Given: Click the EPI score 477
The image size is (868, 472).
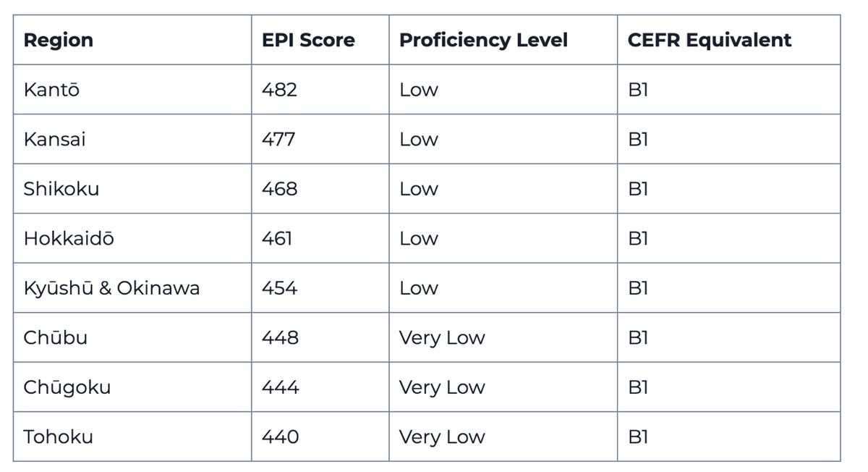Looking at the screenshot, I should pos(278,139).
